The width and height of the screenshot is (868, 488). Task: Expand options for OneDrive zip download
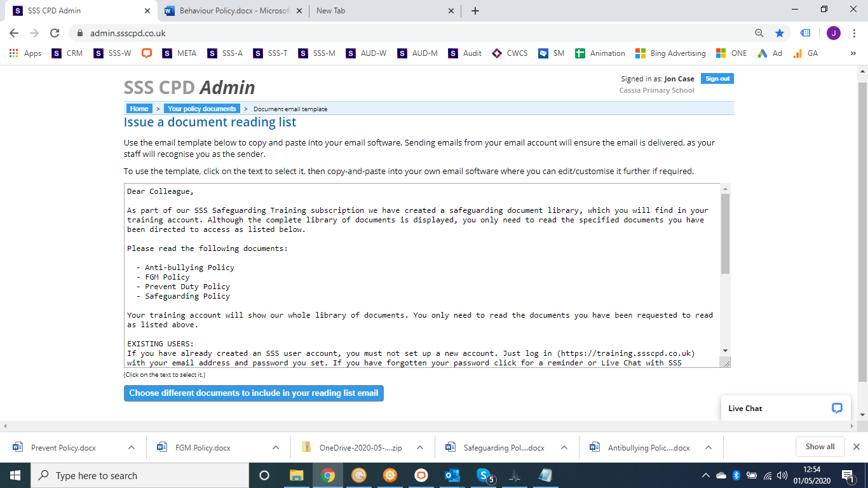tap(420, 447)
